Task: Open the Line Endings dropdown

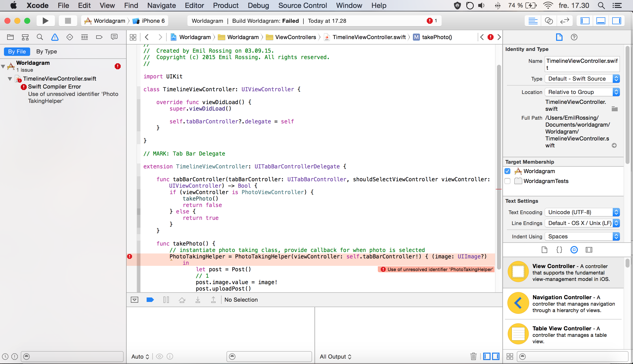Action: (x=582, y=223)
